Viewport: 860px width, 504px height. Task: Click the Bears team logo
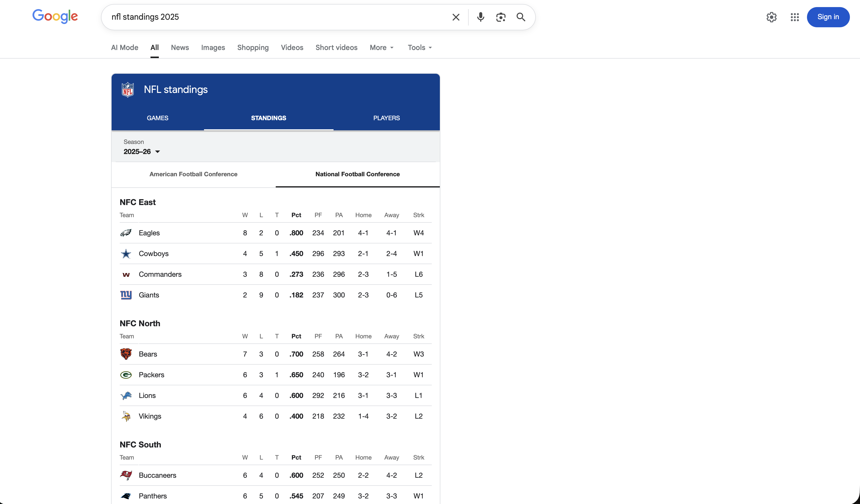[x=126, y=354]
